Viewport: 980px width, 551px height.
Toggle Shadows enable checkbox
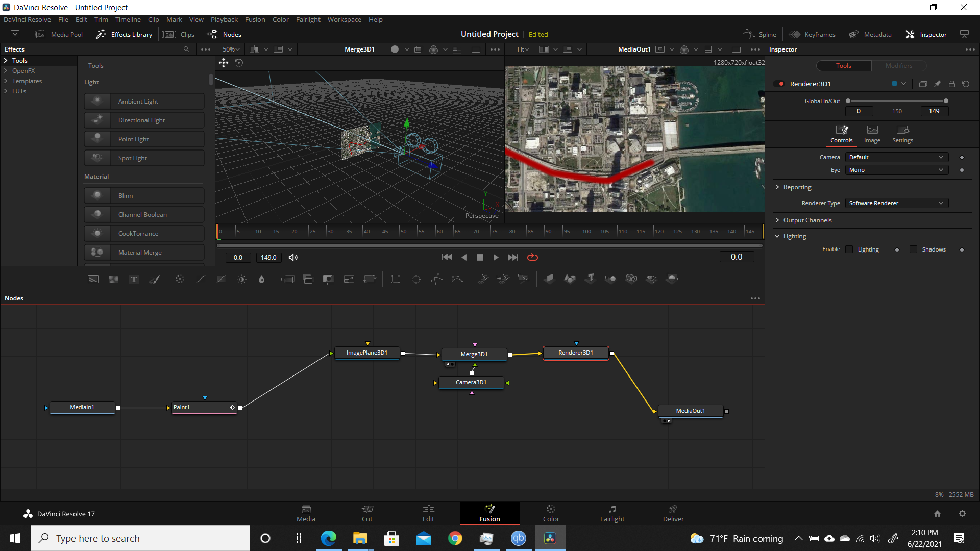[x=914, y=249]
